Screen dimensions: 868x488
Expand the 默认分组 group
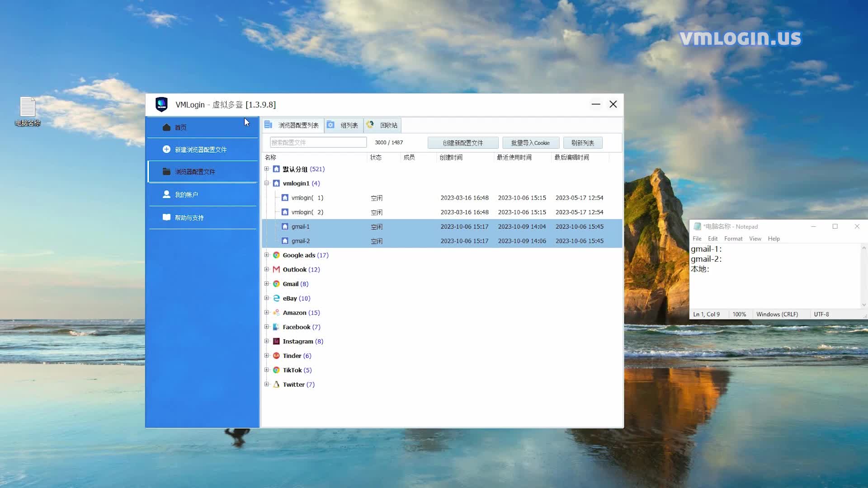click(x=267, y=169)
